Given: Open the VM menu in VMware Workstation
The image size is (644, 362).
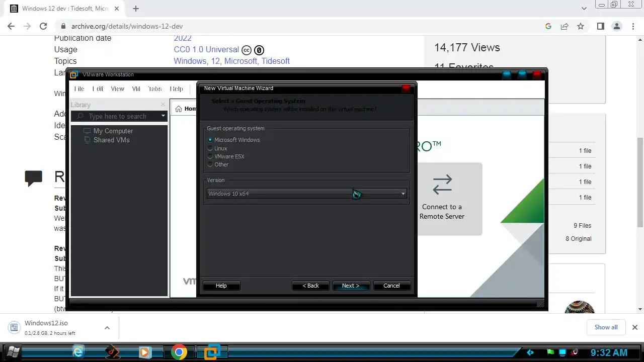Looking at the screenshot, I should (x=136, y=88).
